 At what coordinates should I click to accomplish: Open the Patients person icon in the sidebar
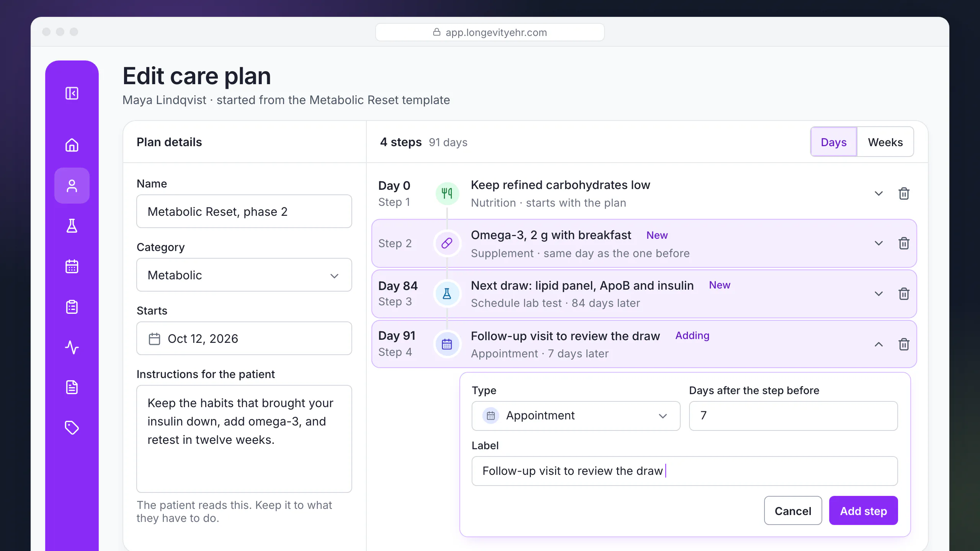click(72, 186)
